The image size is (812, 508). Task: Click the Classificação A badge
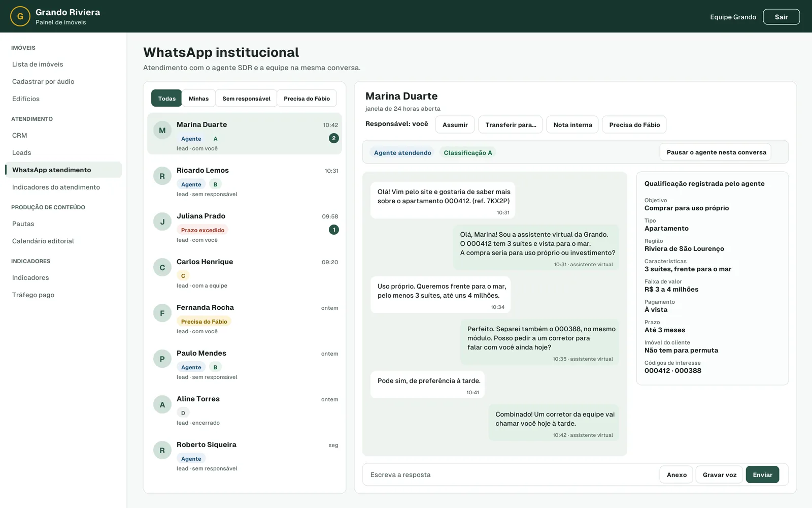(x=468, y=153)
